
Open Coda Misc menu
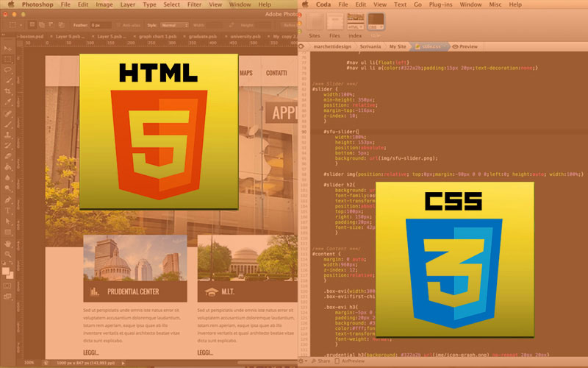click(x=495, y=4)
